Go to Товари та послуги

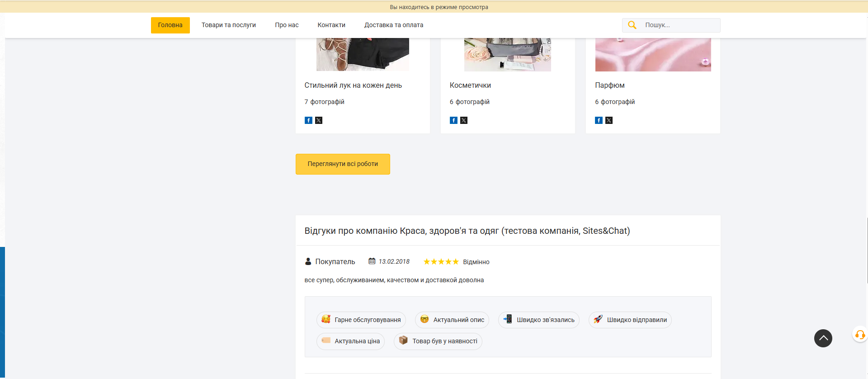[228, 25]
